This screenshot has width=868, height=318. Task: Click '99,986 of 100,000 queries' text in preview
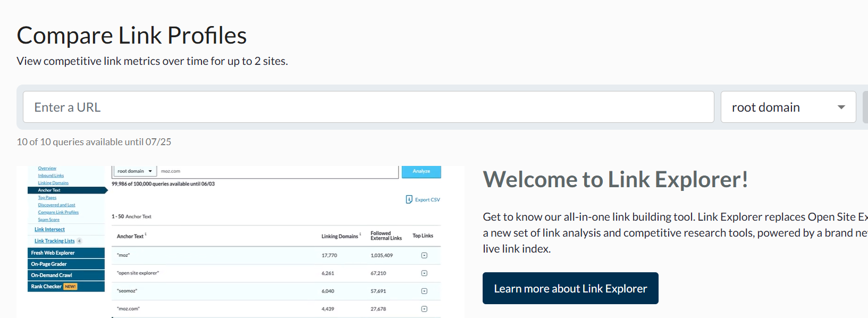point(163,184)
